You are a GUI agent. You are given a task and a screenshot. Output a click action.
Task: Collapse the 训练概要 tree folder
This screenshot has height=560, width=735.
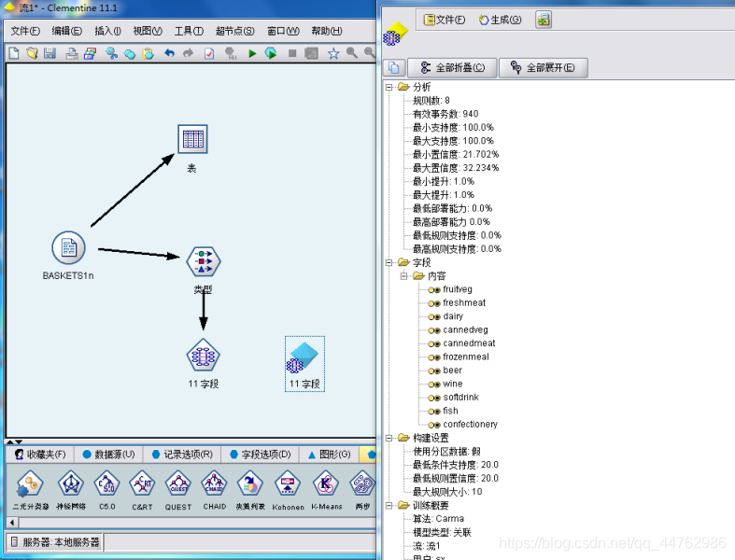click(x=389, y=505)
